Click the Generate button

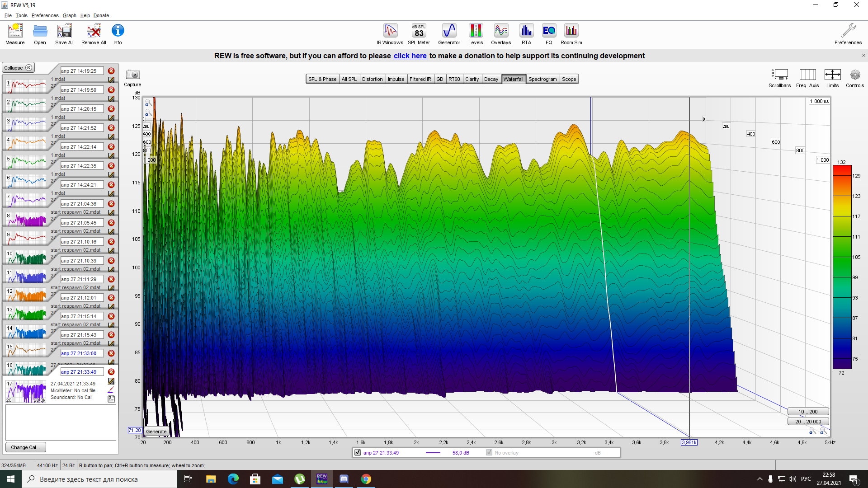click(x=156, y=432)
